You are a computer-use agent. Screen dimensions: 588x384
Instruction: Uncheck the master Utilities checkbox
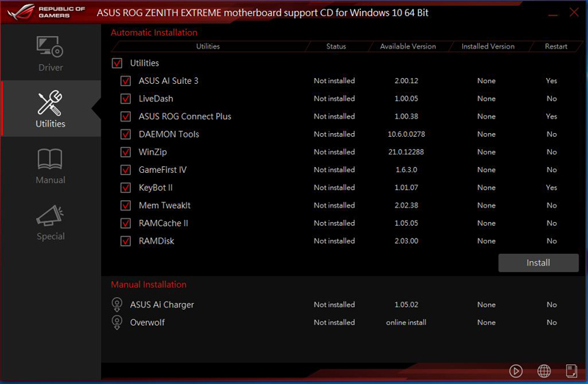coord(116,63)
